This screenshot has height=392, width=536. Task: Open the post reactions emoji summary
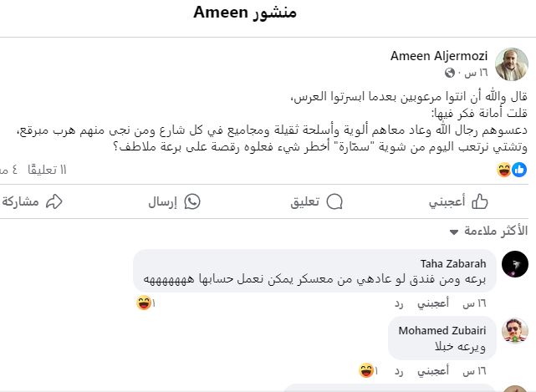[x=511, y=170]
